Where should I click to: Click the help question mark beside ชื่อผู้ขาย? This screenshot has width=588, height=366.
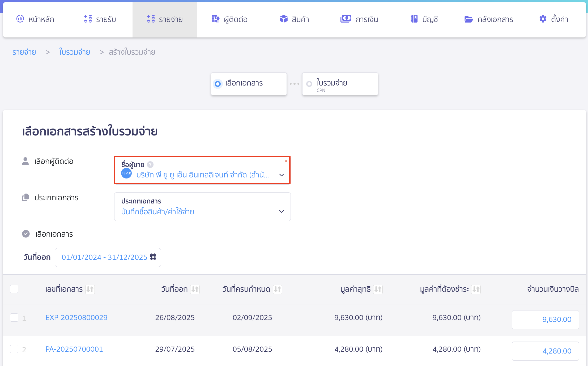[x=150, y=165]
